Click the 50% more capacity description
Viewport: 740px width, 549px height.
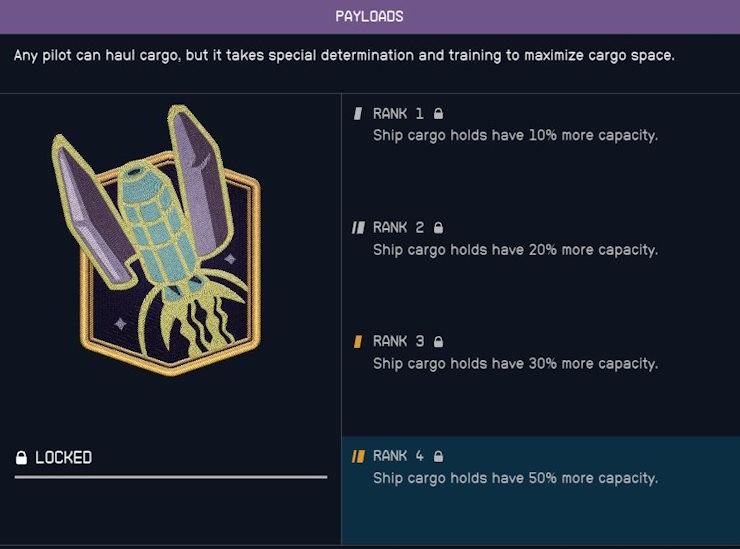pyautogui.click(x=515, y=479)
